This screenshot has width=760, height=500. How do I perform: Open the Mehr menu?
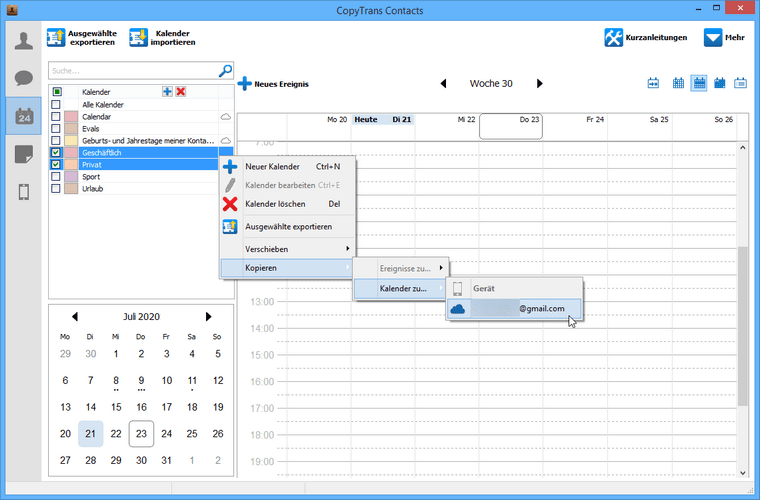coord(724,37)
